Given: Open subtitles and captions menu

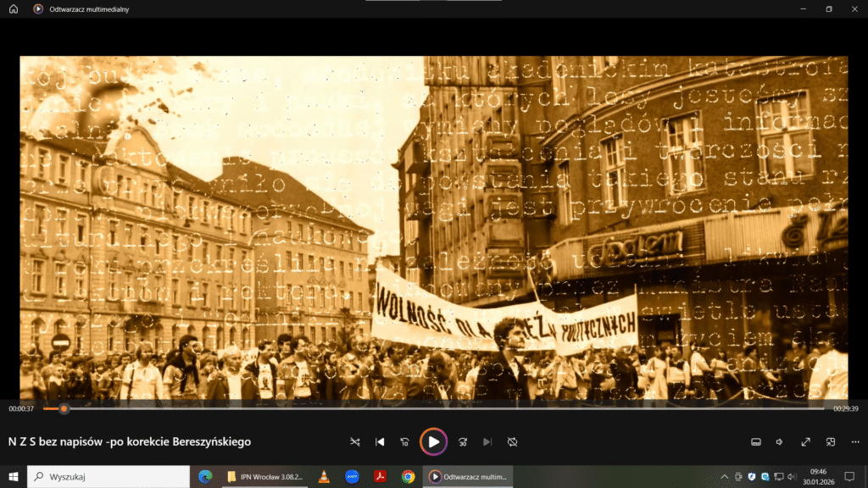Looking at the screenshot, I should (756, 441).
